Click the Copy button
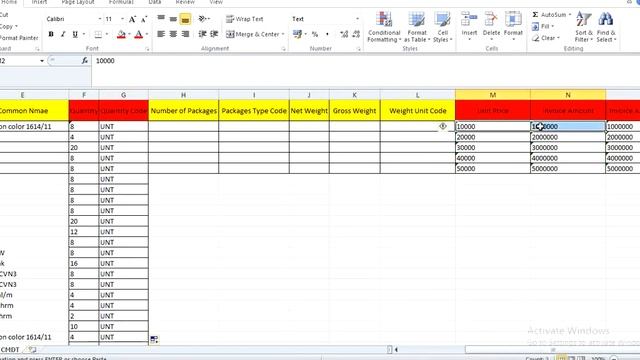640x360 pixels. [7, 27]
